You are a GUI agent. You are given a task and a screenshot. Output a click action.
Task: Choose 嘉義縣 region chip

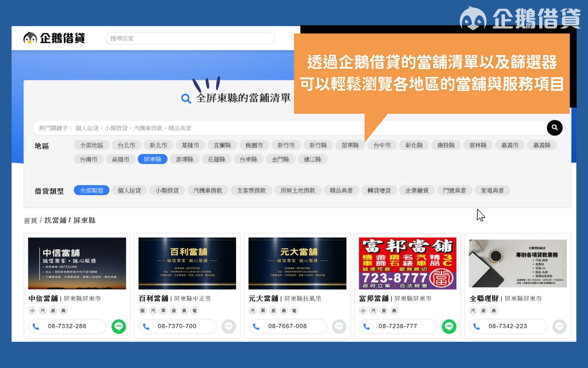(542, 145)
